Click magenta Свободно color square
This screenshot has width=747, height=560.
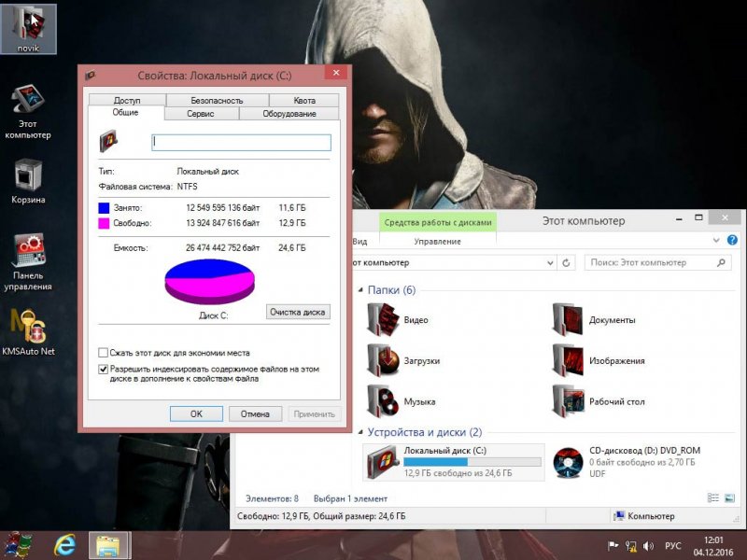(104, 223)
